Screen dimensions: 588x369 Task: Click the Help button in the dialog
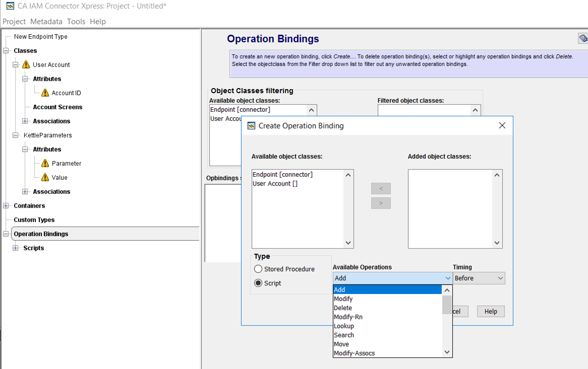[x=490, y=311]
